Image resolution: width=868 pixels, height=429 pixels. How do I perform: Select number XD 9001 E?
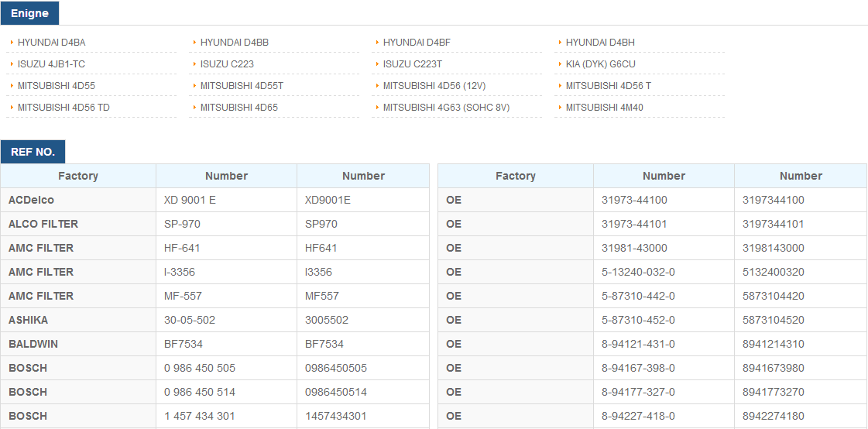(190, 200)
